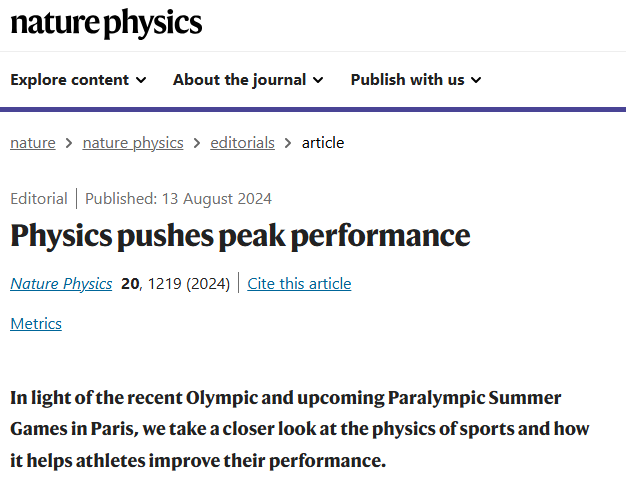Click the article breadcrumb text

point(323,143)
